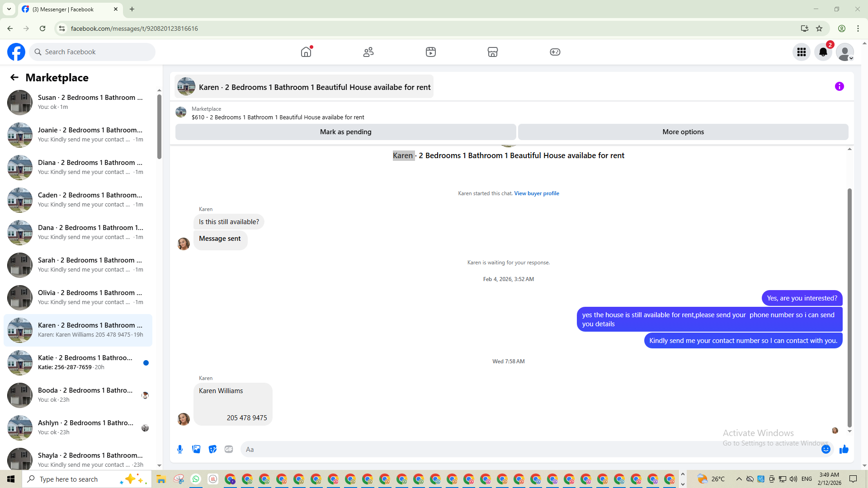The height and width of the screenshot is (488, 868).
Task: Go back in Chrome browser history
Action: pyautogui.click(x=10, y=28)
